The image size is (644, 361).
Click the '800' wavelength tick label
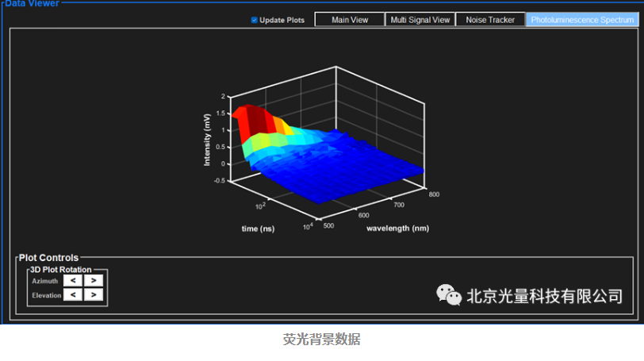pyautogui.click(x=434, y=194)
